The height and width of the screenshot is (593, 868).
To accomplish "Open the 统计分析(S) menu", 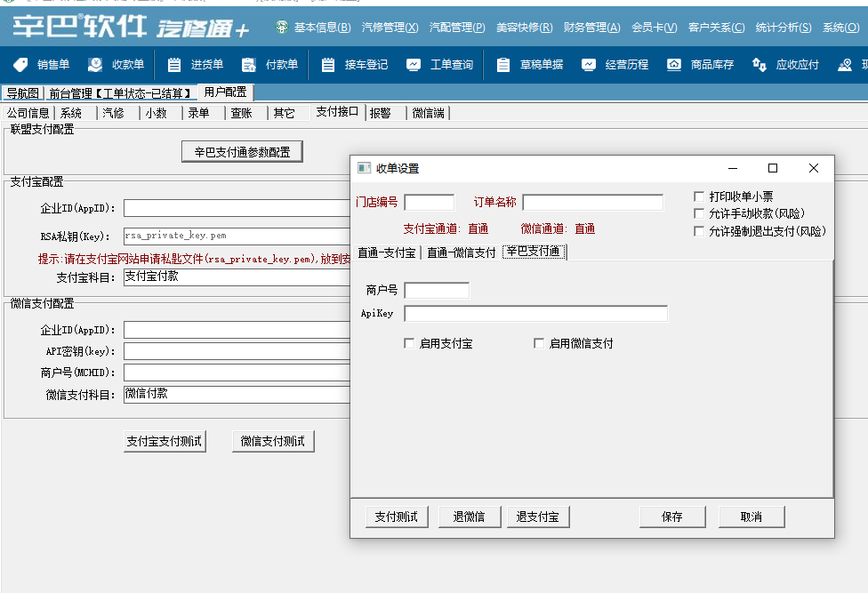I will click(x=784, y=27).
